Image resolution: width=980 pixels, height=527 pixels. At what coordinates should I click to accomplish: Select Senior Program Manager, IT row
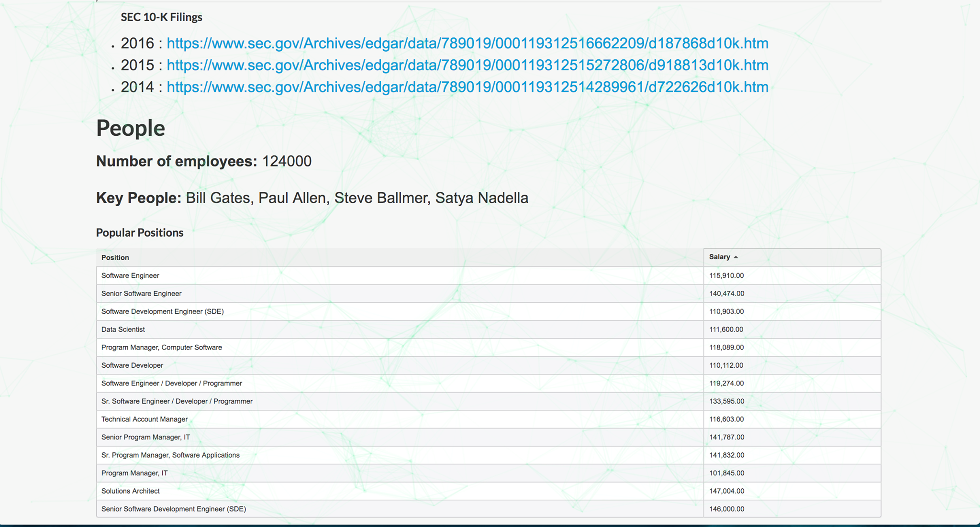(x=145, y=437)
